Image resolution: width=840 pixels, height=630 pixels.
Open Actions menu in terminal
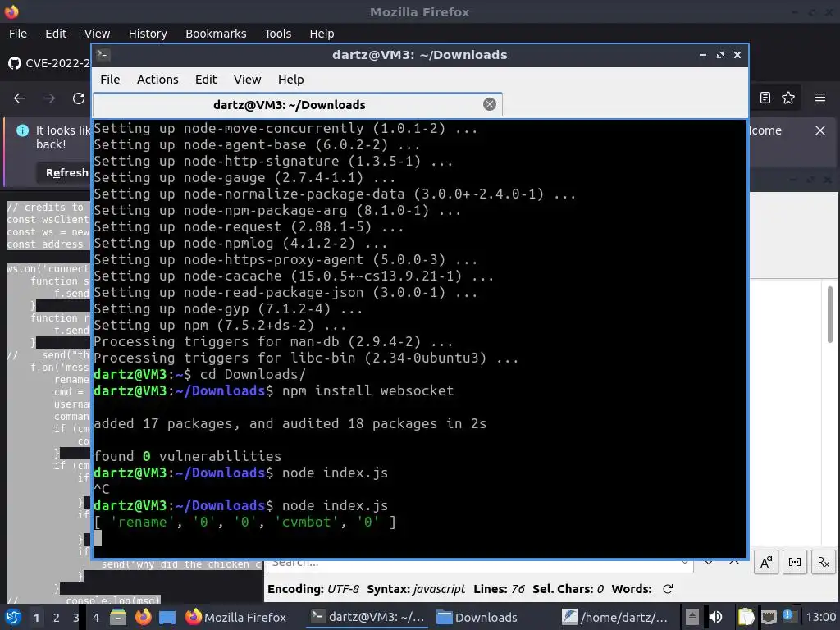pos(157,80)
